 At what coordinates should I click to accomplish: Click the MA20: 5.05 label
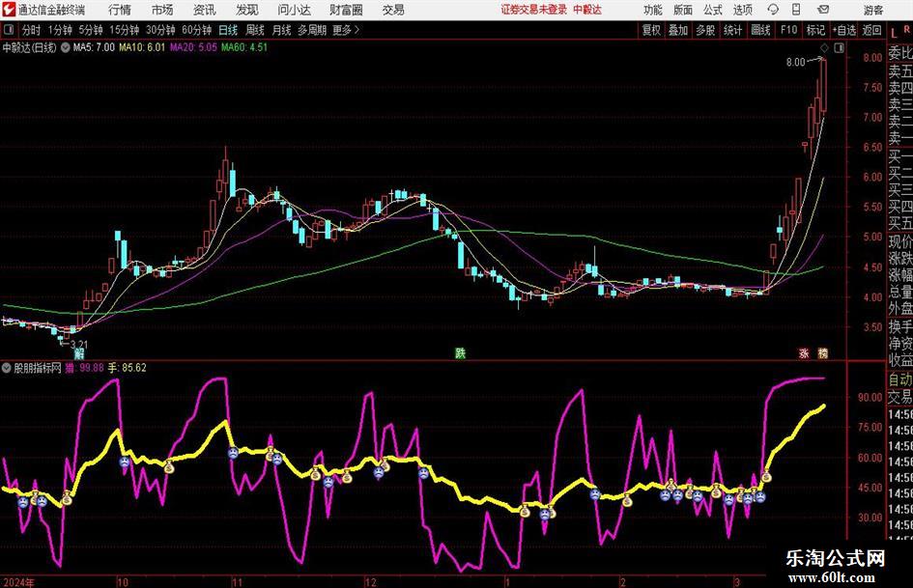click(x=193, y=47)
